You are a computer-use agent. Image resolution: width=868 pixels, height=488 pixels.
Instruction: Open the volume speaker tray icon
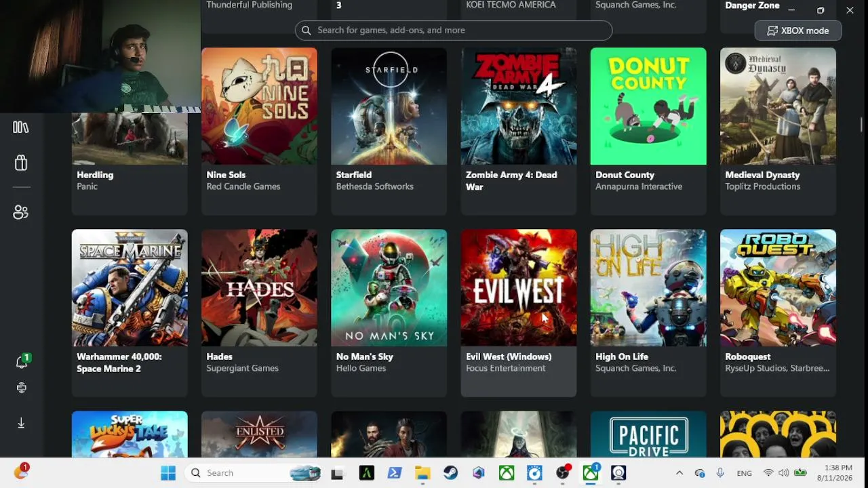coord(784,473)
